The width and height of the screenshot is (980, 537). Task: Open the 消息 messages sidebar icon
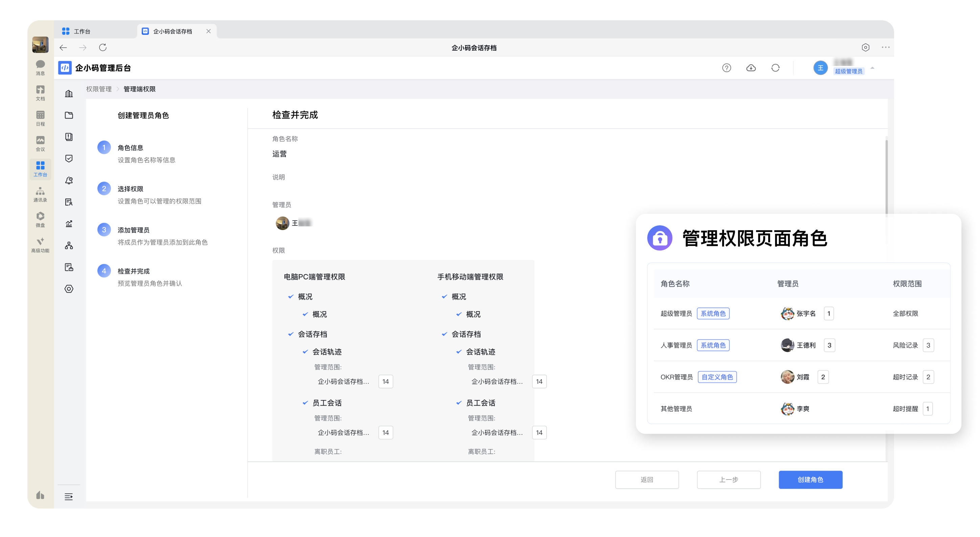(40, 68)
